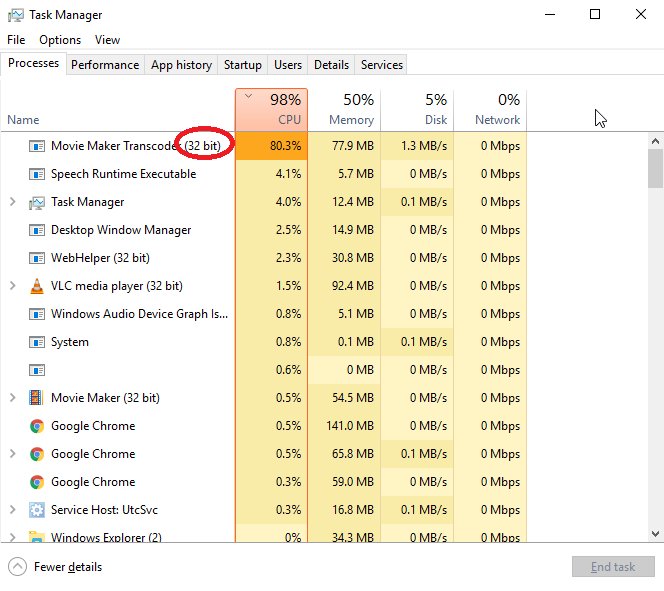Switch to the Users tab
Image resolution: width=664 pixels, height=591 pixels.
(288, 65)
